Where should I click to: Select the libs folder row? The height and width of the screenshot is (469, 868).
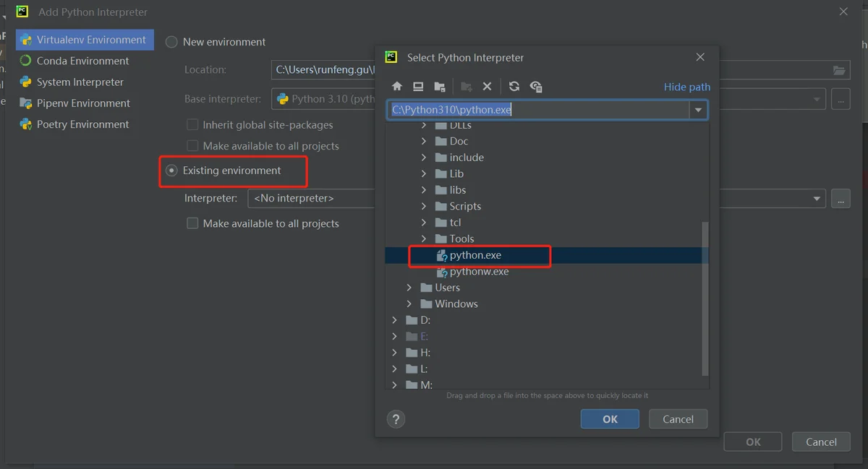tap(547, 190)
